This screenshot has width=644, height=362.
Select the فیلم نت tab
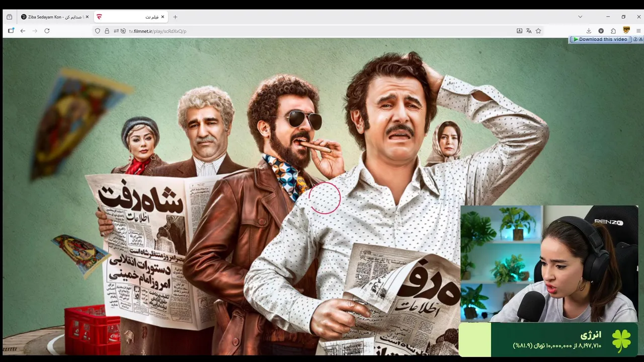click(131, 17)
